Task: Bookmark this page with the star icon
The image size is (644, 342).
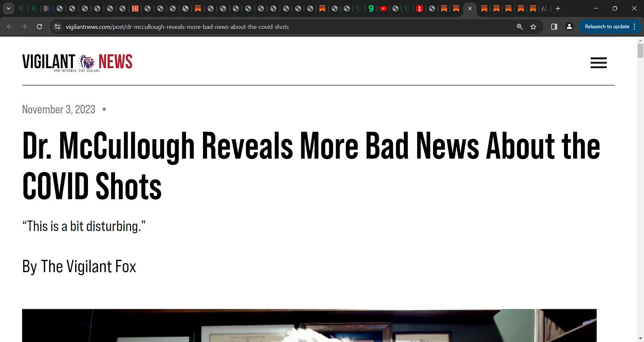Action: click(533, 27)
